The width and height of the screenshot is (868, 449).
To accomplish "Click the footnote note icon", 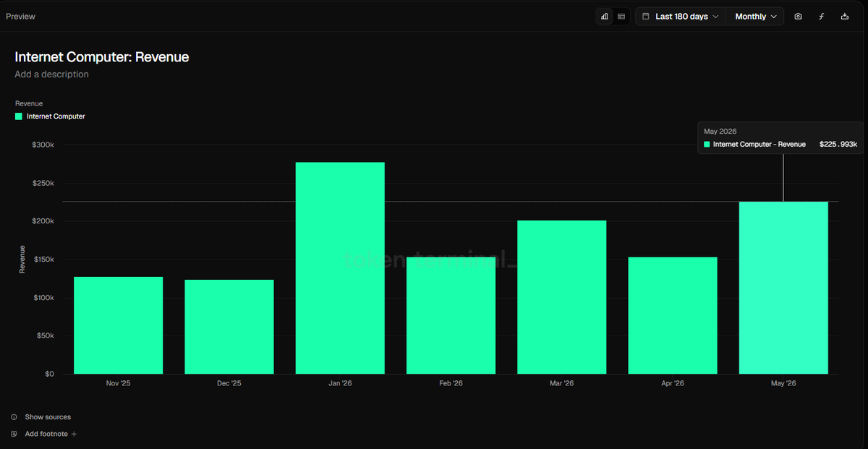I will 14,434.
